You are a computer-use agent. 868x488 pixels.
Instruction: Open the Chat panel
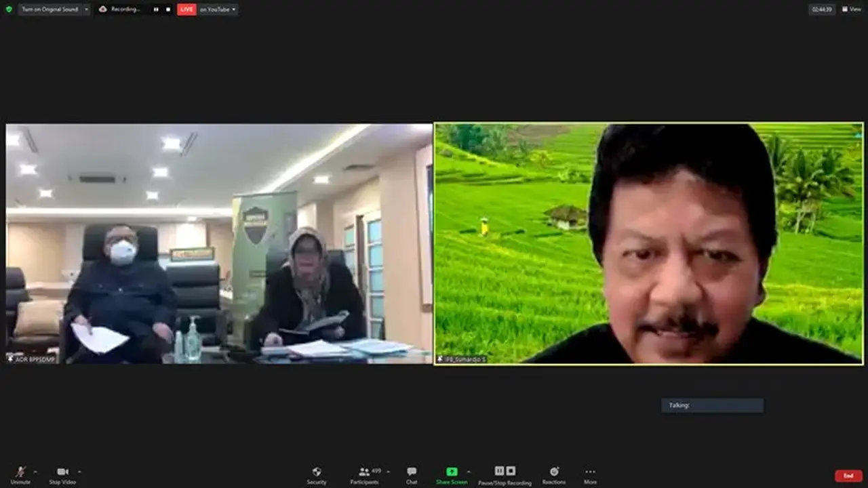pyautogui.click(x=412, y=475)
